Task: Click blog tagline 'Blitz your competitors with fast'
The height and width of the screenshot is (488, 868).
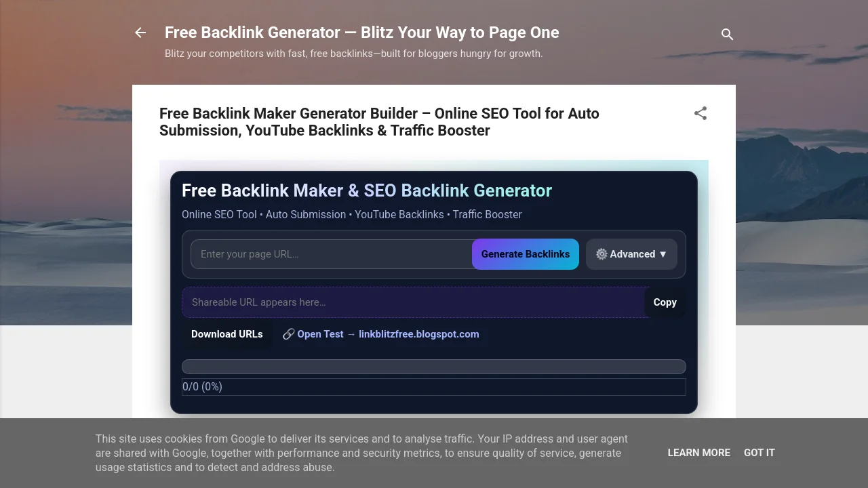Action: coord(353,54)
